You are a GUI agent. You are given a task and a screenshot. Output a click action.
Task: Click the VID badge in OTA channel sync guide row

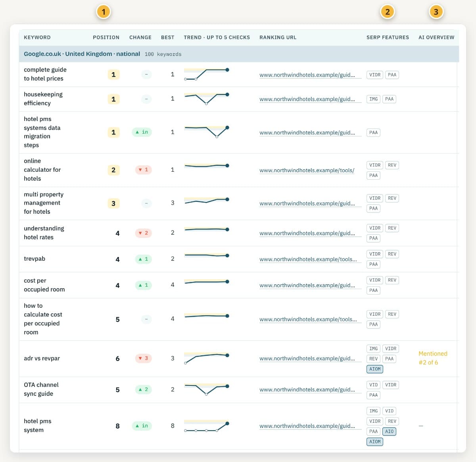coord(373,385)
